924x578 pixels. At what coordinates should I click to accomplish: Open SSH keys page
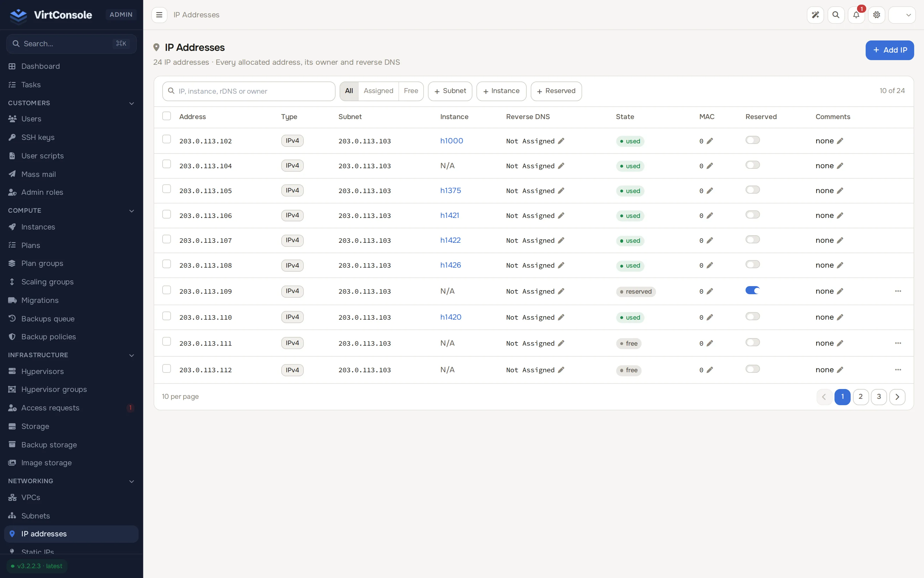click(x=71, y=137)
